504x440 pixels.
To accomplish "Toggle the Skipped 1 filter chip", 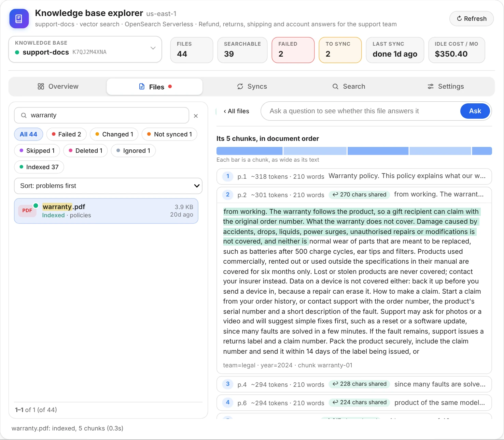I will (37, 151).
